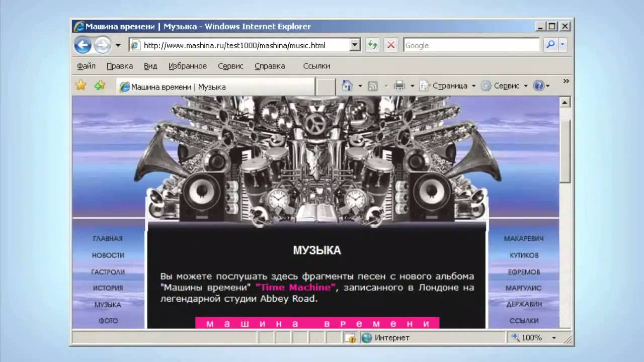Image resolution: width=644 pixels, height=362 pixels.
Task: Click the address bar URL field
Action: 239,45
